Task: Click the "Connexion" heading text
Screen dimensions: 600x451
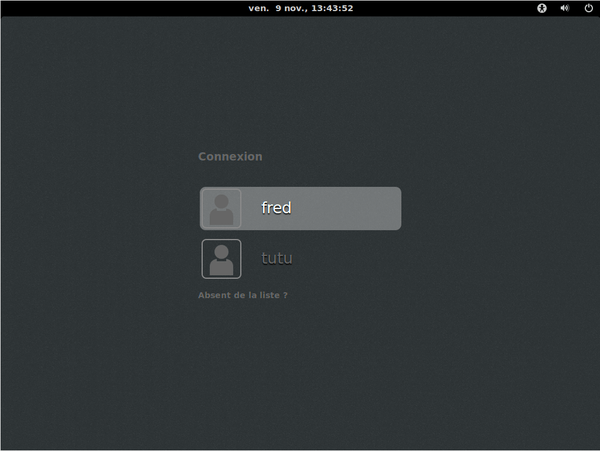Action: [230, 156]
